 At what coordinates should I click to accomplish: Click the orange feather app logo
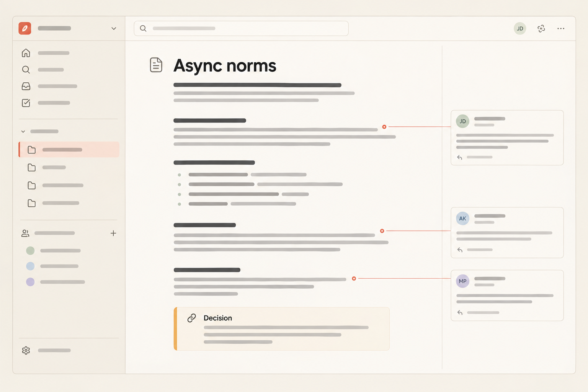point(25,28)
